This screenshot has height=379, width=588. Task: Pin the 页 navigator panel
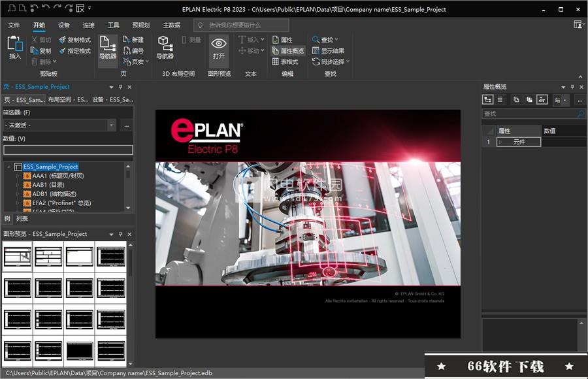[x=120, y=87]
